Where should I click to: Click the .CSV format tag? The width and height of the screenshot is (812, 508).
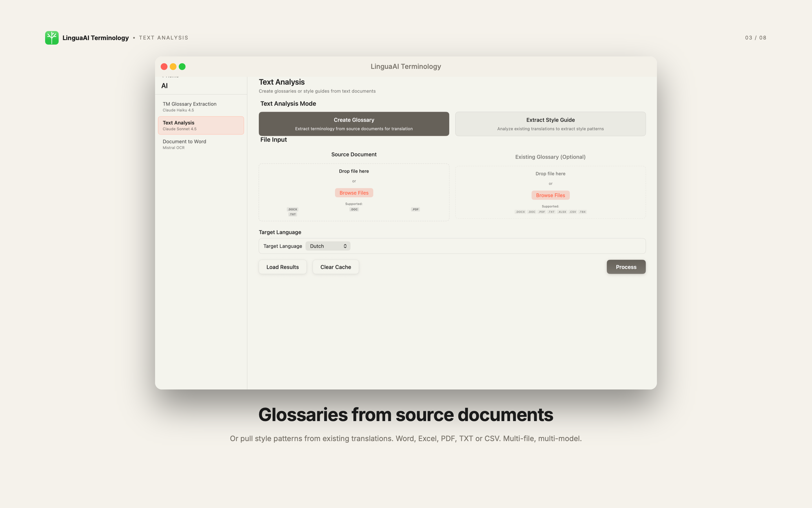pos(572,212)
